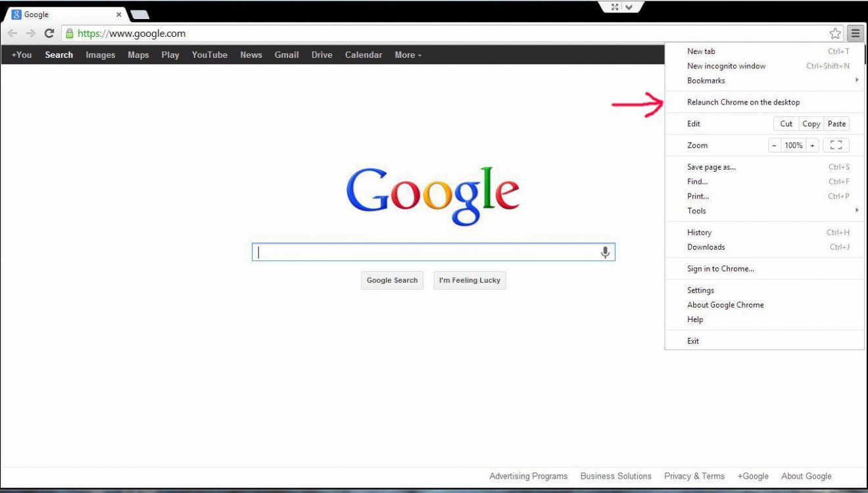The image size is (868, 493).
Task: Click the Google favicon on the tab
Action: point(16,14)
